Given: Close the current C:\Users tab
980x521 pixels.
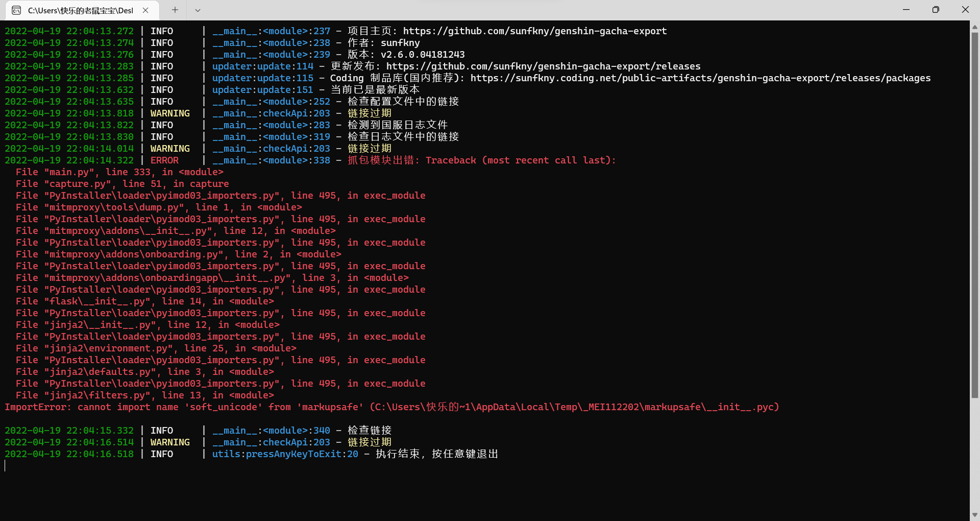Looking at the screenshot, I should tap(145, 10).
